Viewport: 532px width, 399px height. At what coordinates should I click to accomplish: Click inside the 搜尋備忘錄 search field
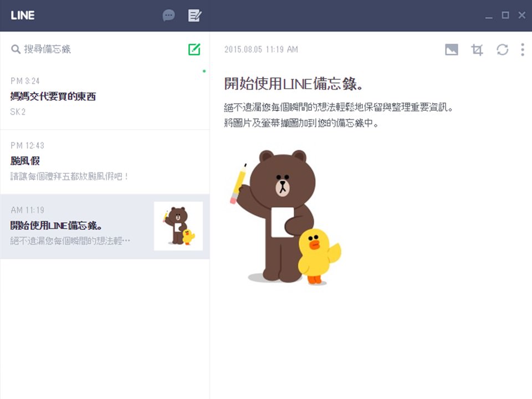click(66, 49)
